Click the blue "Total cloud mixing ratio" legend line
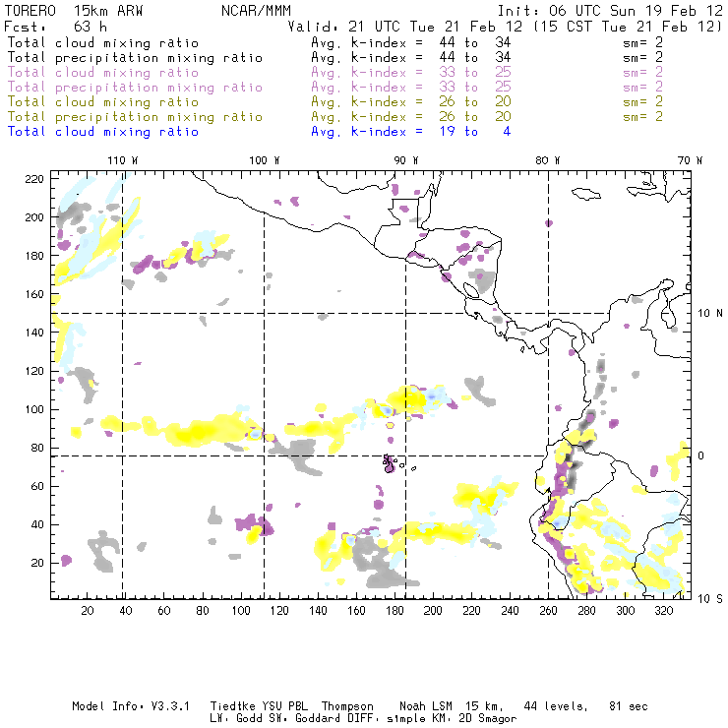This screenshot has width=728, height=728. point(103,132)
